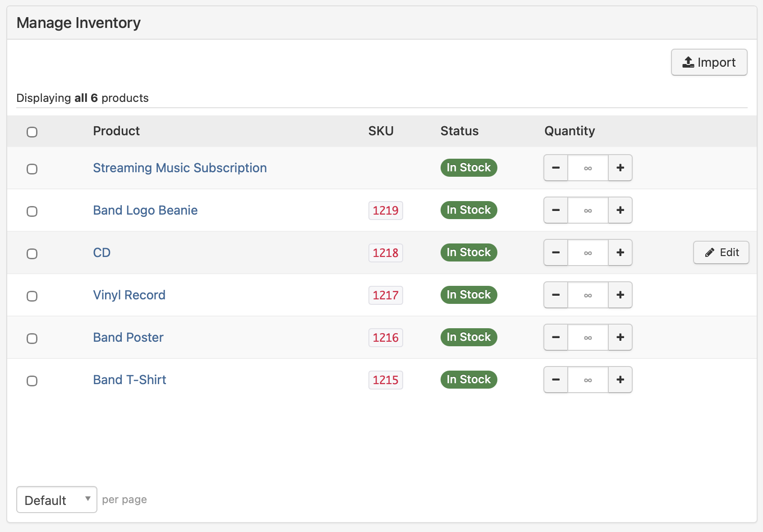This screenshot has height=532, width=763.
Task: Click quantity field for Band T-Shirt
Action: coord(588,380)
